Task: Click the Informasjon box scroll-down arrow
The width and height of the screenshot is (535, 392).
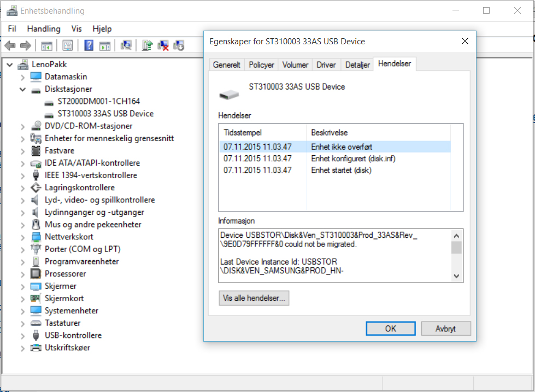Action: (x=456, y=276)
